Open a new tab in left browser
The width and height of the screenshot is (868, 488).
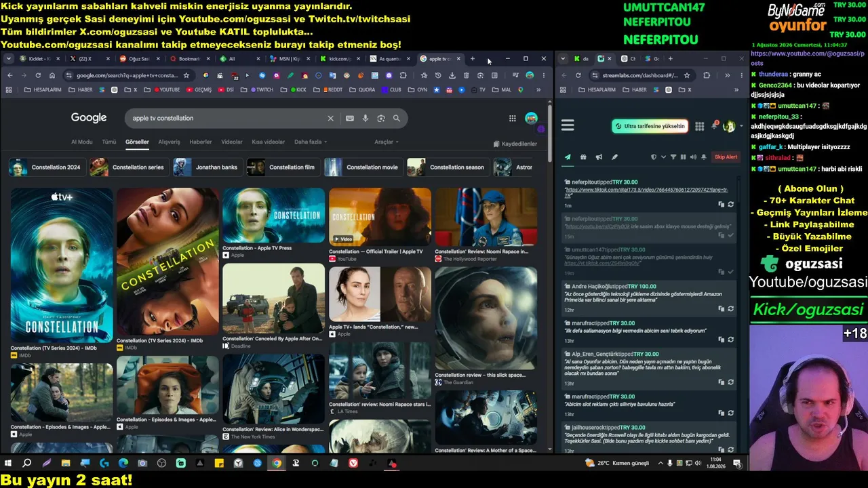(x=473, y=59)
